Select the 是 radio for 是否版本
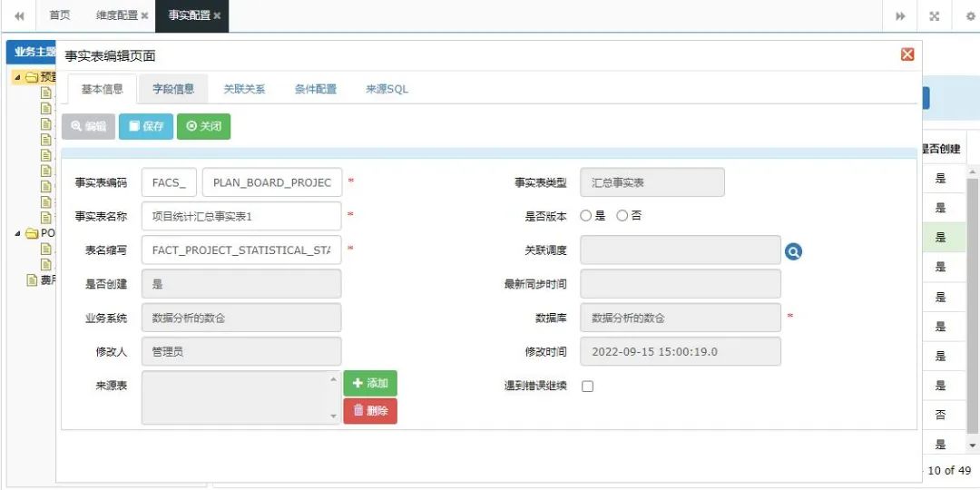 pos(585,216)
